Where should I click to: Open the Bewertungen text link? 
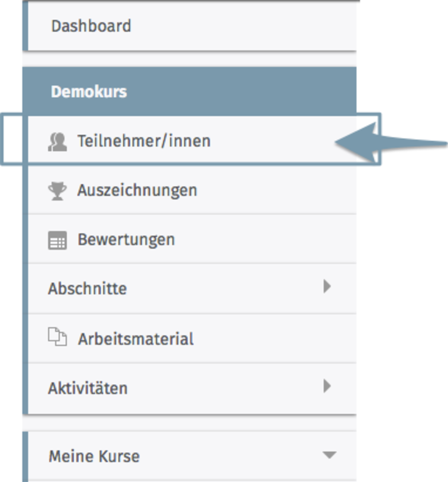[x=126, y=240]
